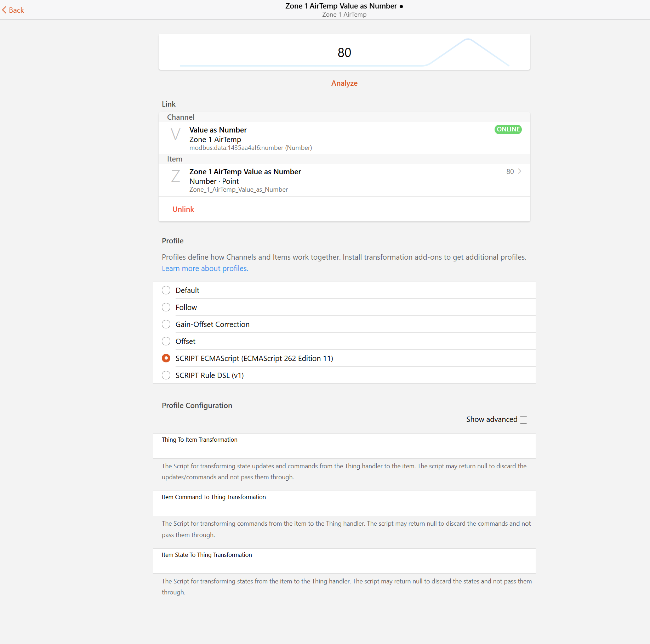Enable the Show advanced checkbox
Viewport: 650px width, 644px height.
tap(523, 420)
